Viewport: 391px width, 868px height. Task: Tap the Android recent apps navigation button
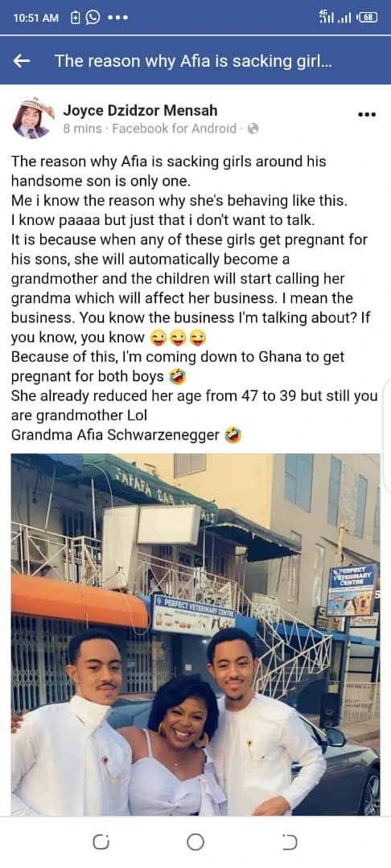(101, 842)
